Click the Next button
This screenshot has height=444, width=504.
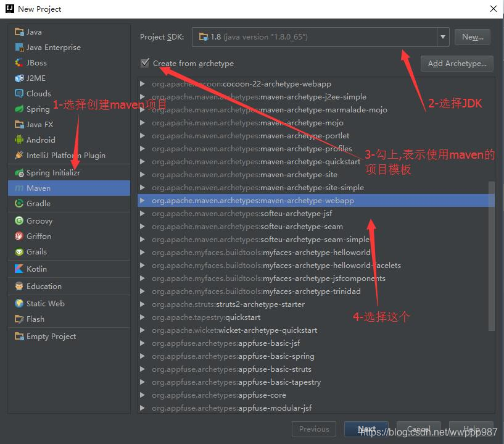pyautogui.click(x=366, y=429)
